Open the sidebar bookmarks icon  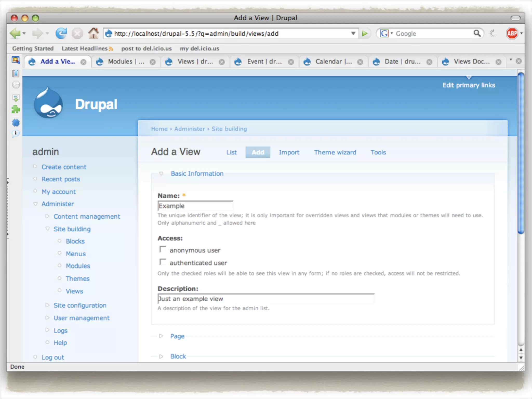pyautogui.click(x=16, y=74)
